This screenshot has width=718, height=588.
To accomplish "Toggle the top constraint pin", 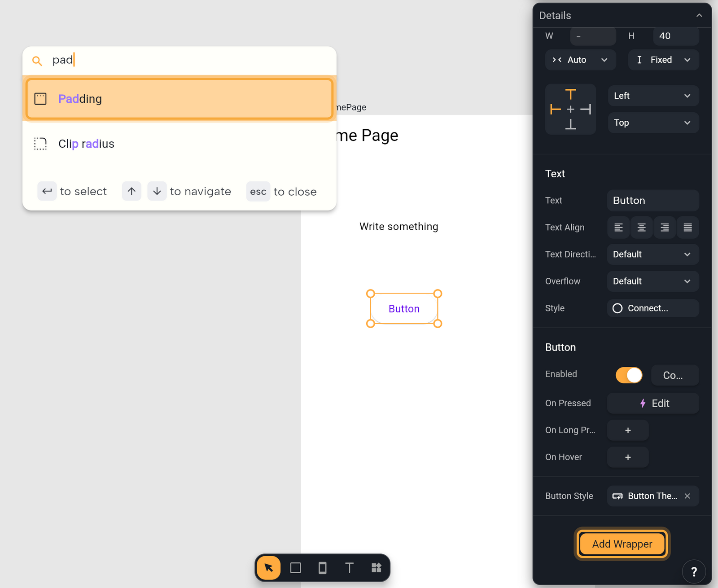I will 570,95.
